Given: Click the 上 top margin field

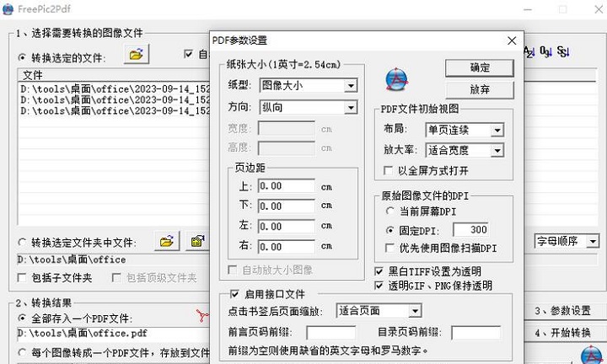Looking at the screenshot, I should coord(287,186).
